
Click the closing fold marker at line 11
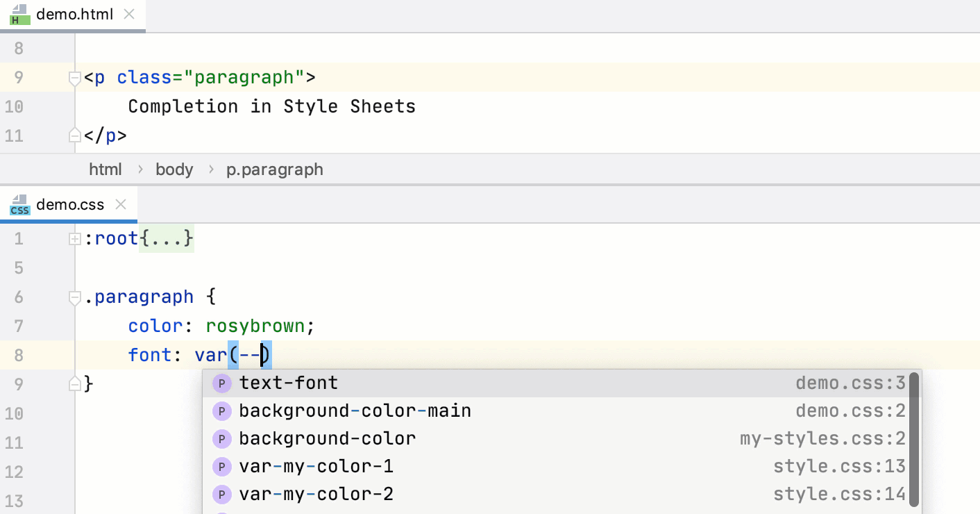tap(74, 135)
